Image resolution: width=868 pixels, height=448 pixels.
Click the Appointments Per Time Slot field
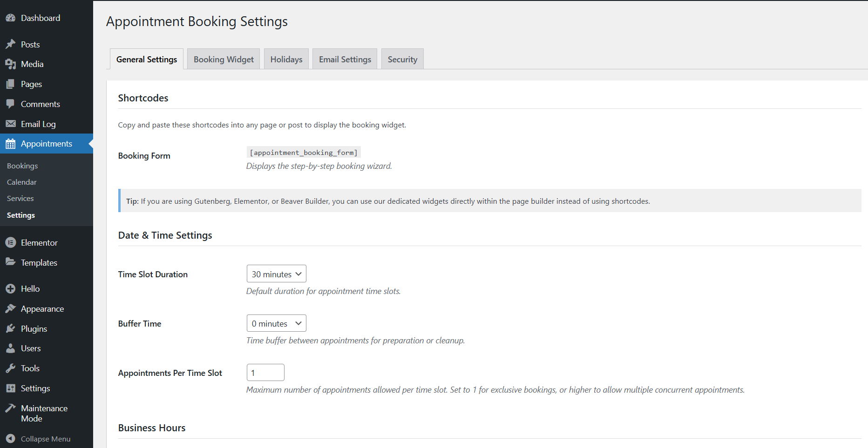click(x=265, y=373)
